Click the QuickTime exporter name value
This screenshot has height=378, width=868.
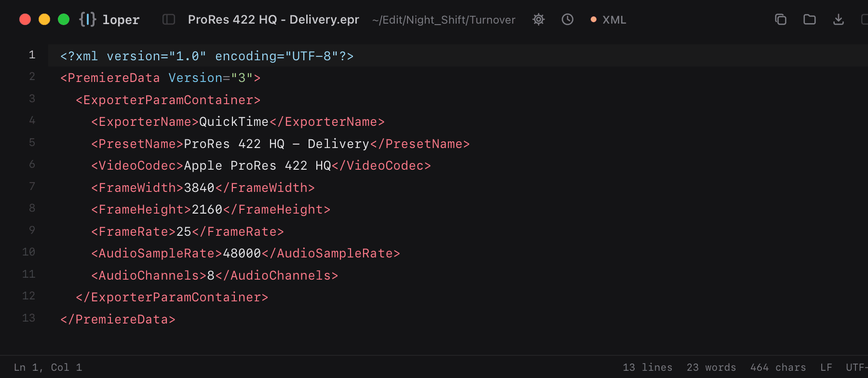pos(234,122)
